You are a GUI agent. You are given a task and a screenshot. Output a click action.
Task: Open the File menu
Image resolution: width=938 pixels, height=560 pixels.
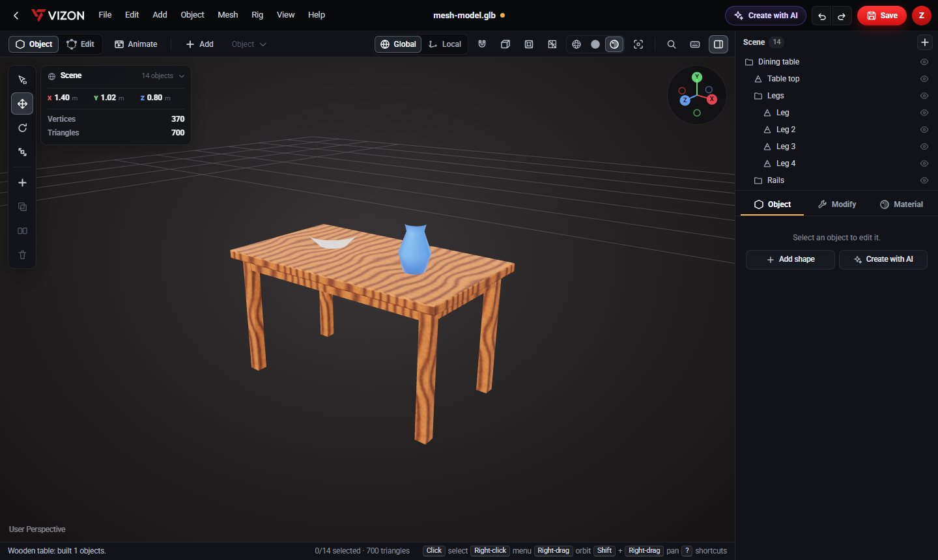105,15
